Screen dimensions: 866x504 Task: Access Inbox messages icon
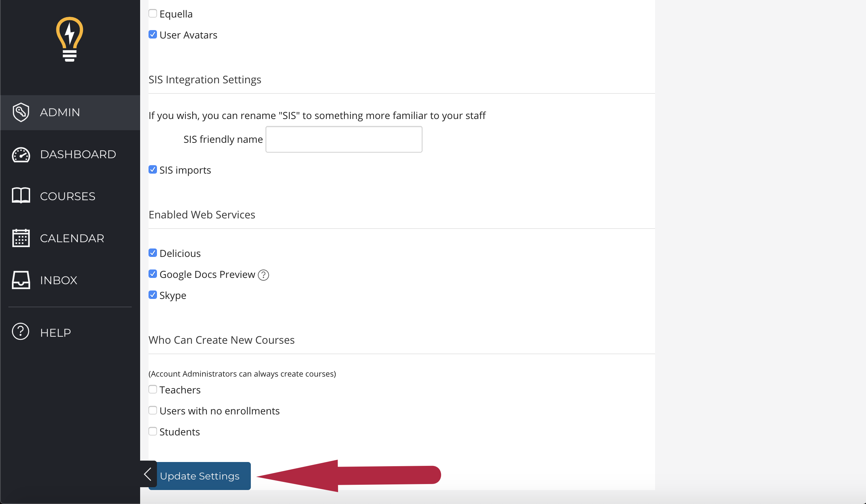pyautogui.click(x=21, y=280)
